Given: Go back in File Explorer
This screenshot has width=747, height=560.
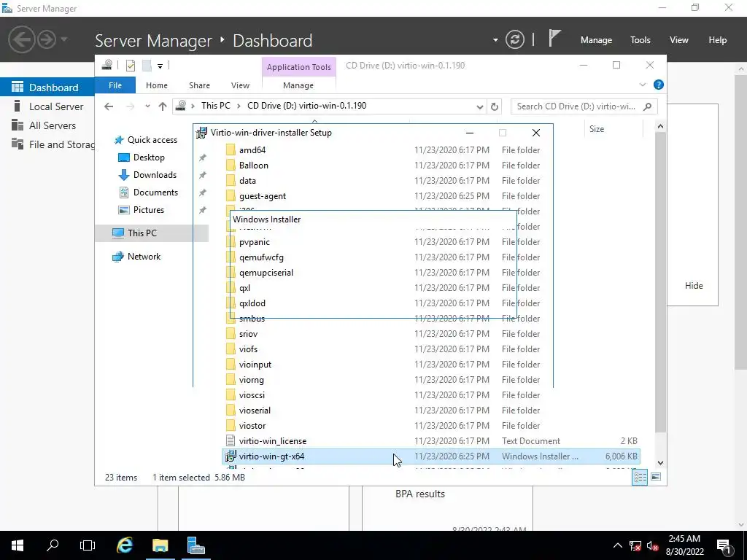Looking at the screenshot, I should click(109, 106).
